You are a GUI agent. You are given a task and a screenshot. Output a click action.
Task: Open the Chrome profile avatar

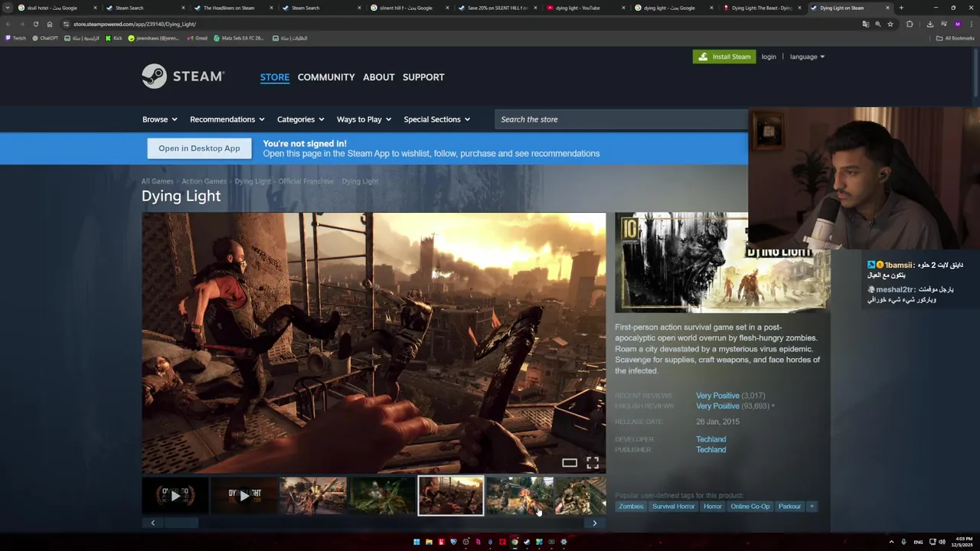click(957, 24)
